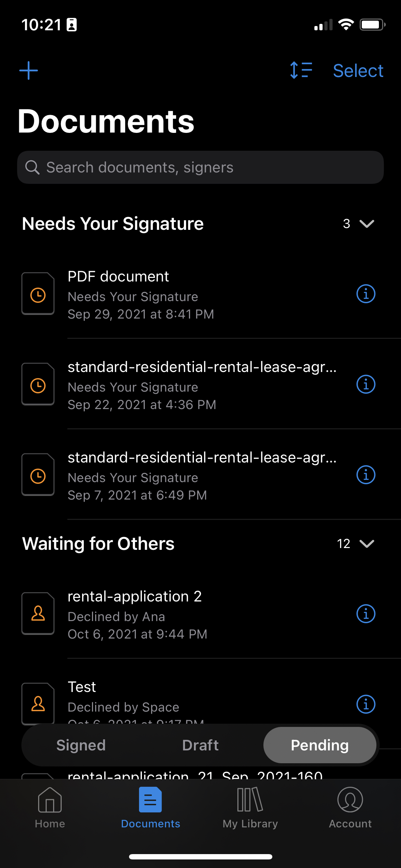Go to the Home tab
401x868 pixels.
point(50,808)
